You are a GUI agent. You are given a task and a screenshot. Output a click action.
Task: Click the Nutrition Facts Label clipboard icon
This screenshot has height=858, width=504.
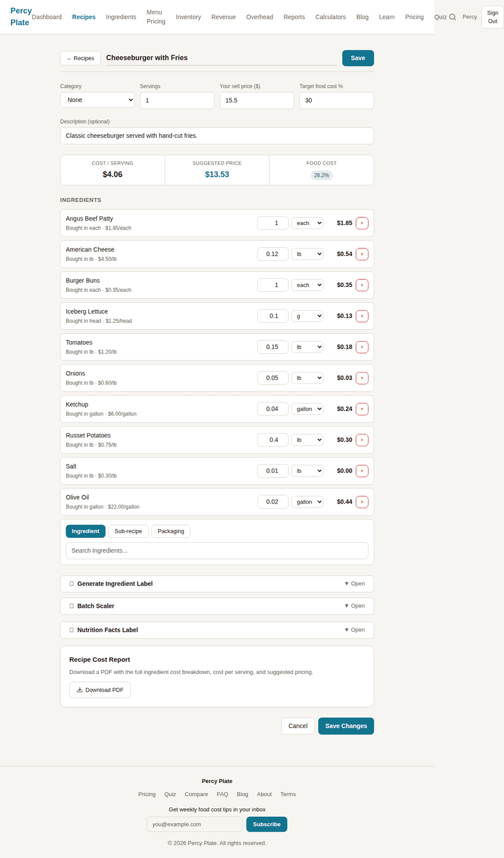[71, 630]
